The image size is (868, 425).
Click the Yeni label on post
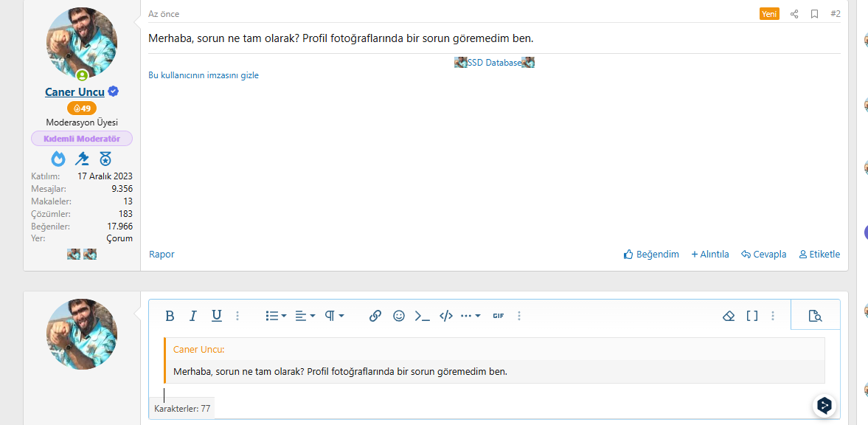click(769, 15)
